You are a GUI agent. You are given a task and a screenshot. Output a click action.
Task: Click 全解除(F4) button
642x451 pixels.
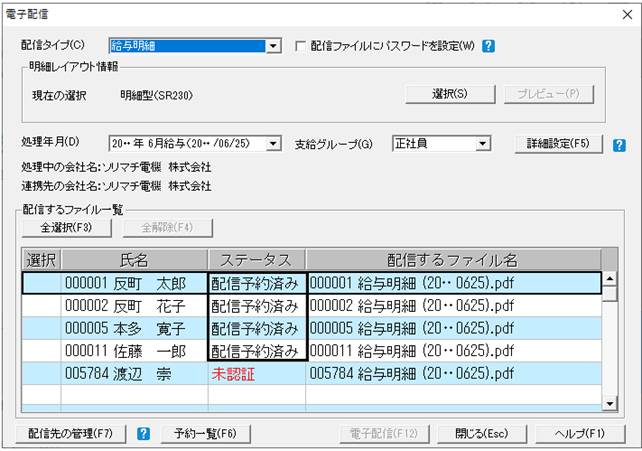pyautogui.click(x=167, y=228)
